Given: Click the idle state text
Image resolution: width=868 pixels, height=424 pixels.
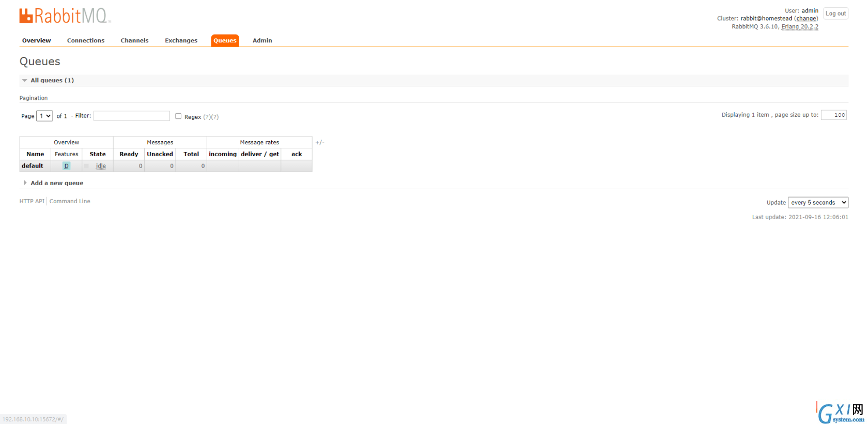Looking at the screenshot, I should point(101,166).
